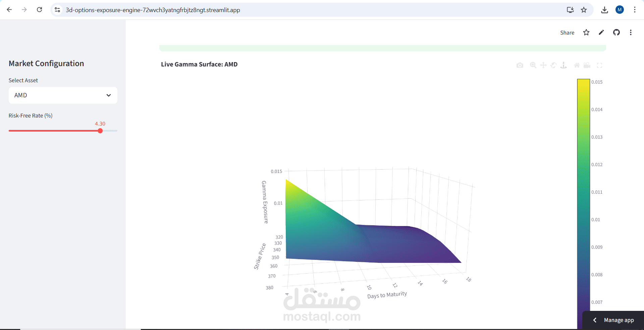Reload the browser page
This screenshot has width=644, height=330.
(39, 10)
